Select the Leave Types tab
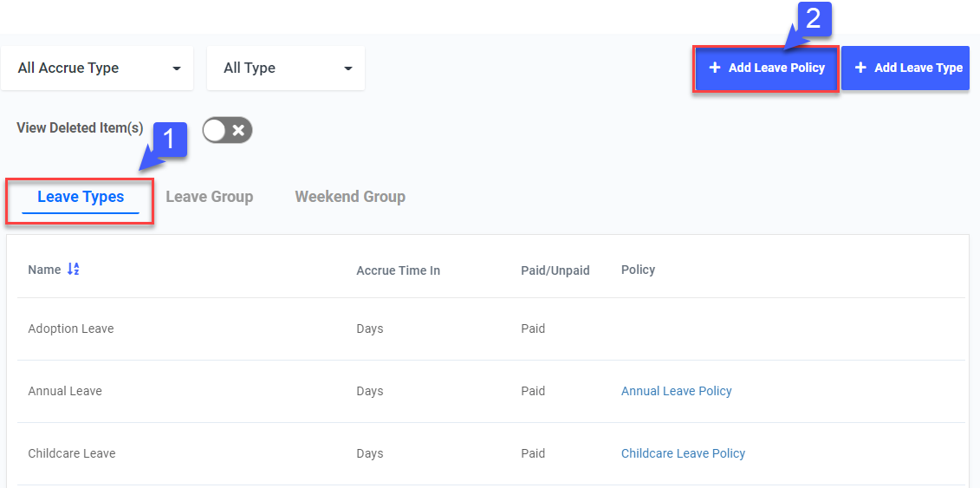The width and height of the screenshot is (980, 488). [81, 197]
